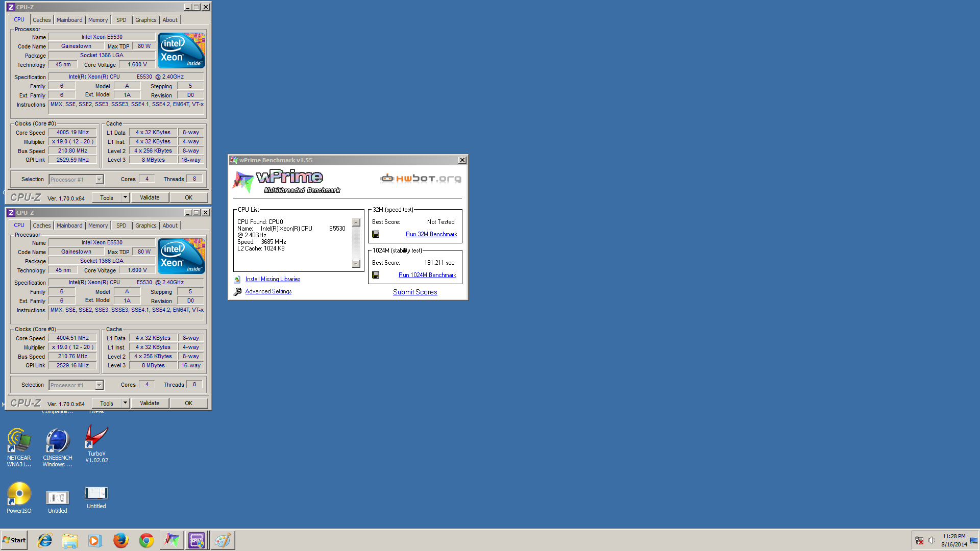Viewport: 980px width, 551px height.
Task: Switch to wPrime taskbar icon
Action: click(171, 540)
